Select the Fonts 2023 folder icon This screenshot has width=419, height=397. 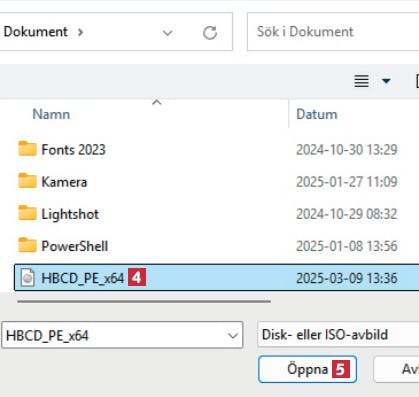coord(27,149)
